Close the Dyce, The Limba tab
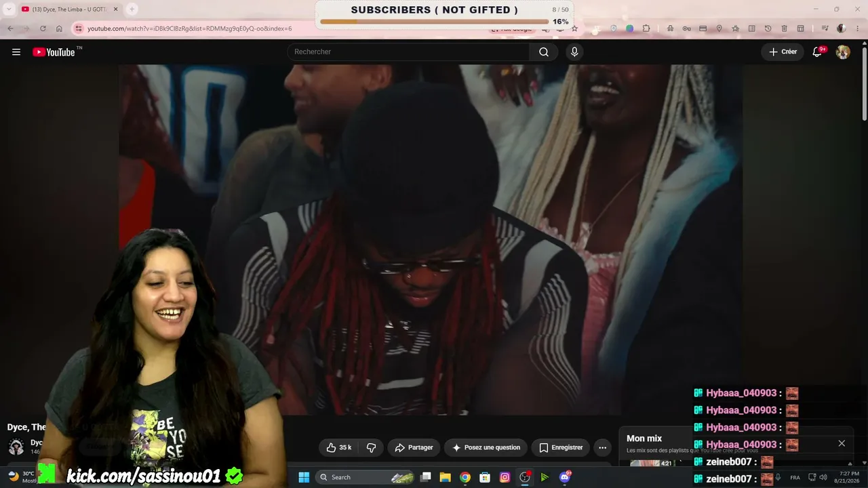868x488 pixels. [x=115, y=9]
